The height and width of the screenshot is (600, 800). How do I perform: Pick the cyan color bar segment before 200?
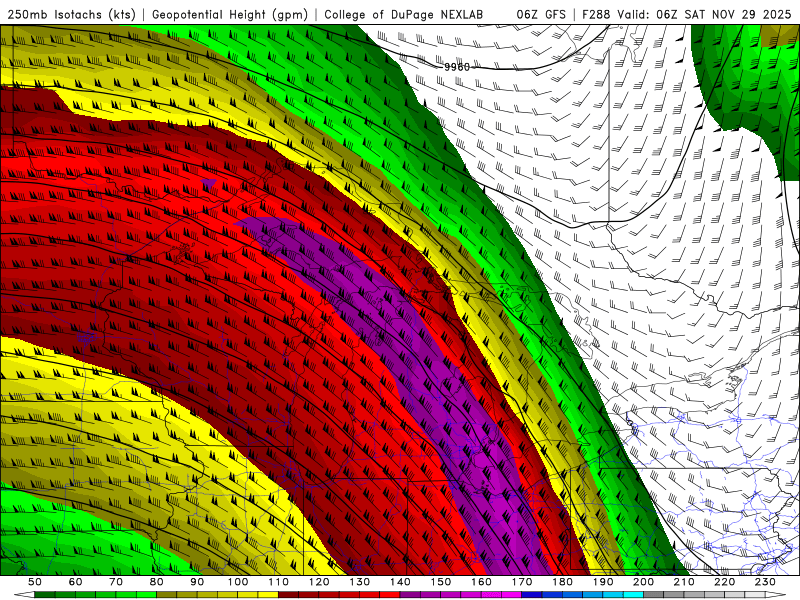click(633, 595)
